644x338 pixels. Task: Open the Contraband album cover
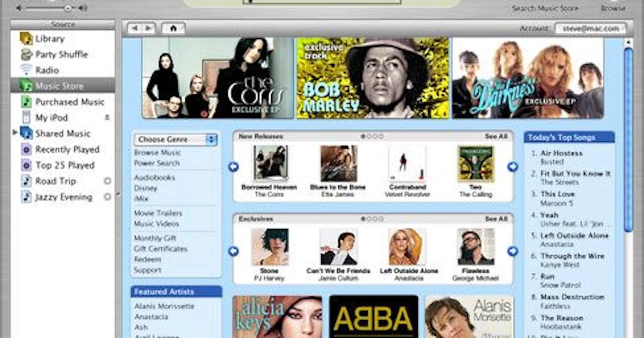point(407,164)
